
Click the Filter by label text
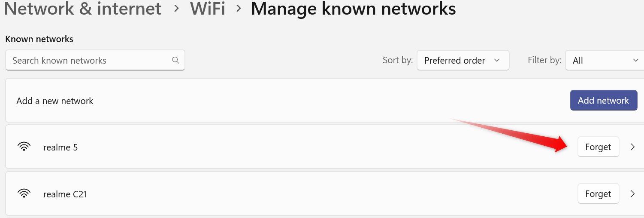(x=544, y=61)
